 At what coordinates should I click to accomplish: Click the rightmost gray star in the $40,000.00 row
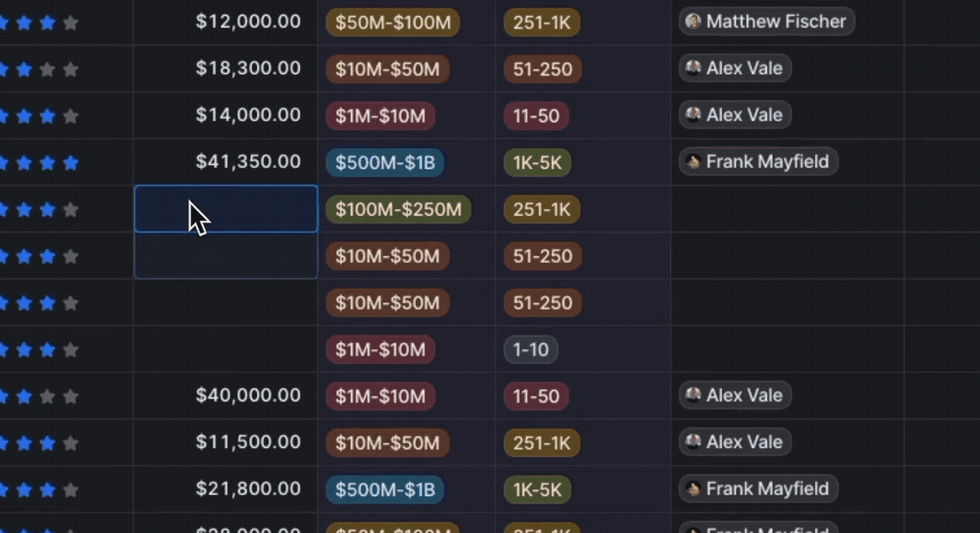point(71,396)
